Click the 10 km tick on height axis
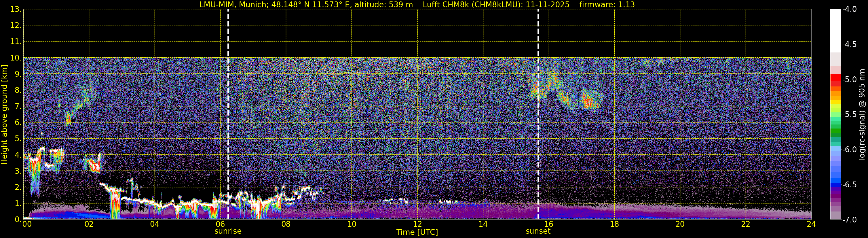This screenshot has width=868, height=238. pyautogui.click(x=15, y=58)
